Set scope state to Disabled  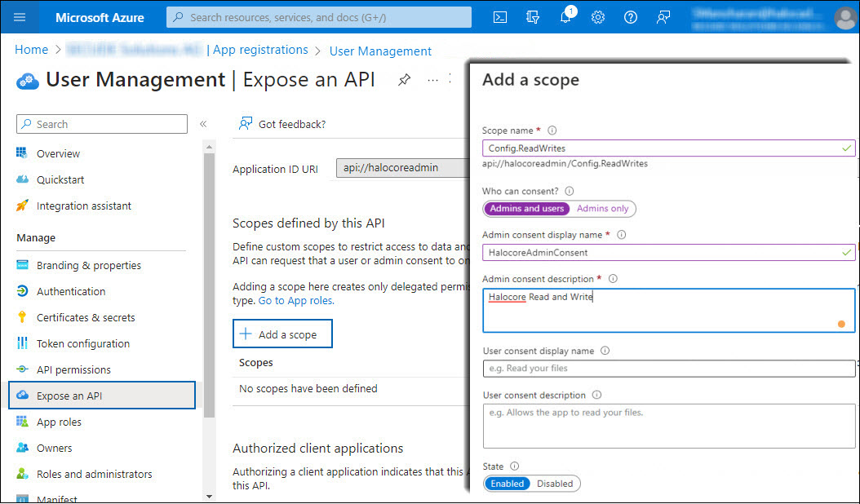[555, 484]
